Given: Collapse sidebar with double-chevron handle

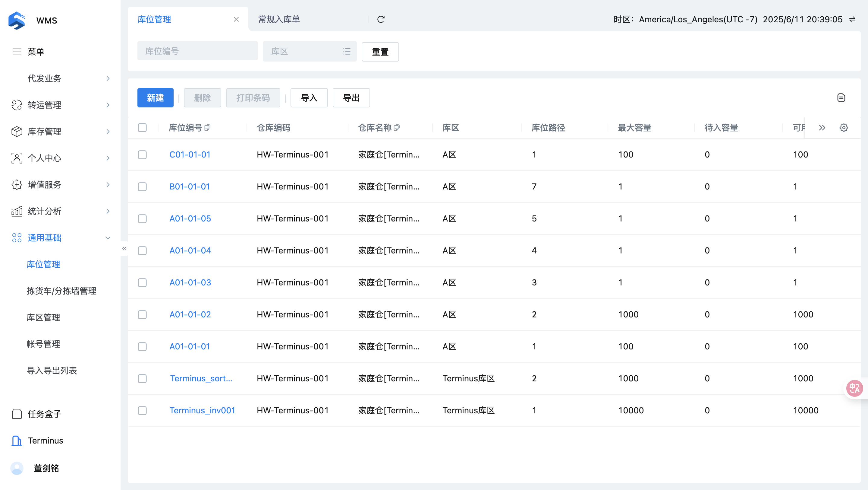Looking at the screenshot, I should click(x=124, y=249).
